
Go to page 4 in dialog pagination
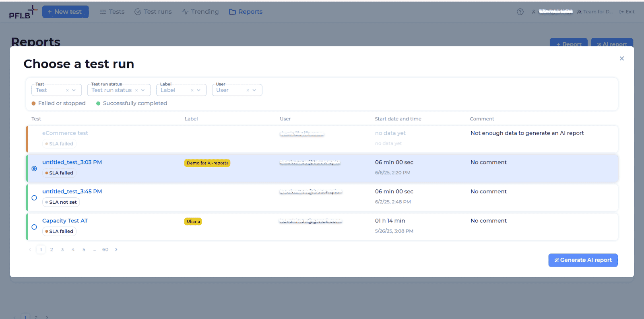click(x=73, y=250)
